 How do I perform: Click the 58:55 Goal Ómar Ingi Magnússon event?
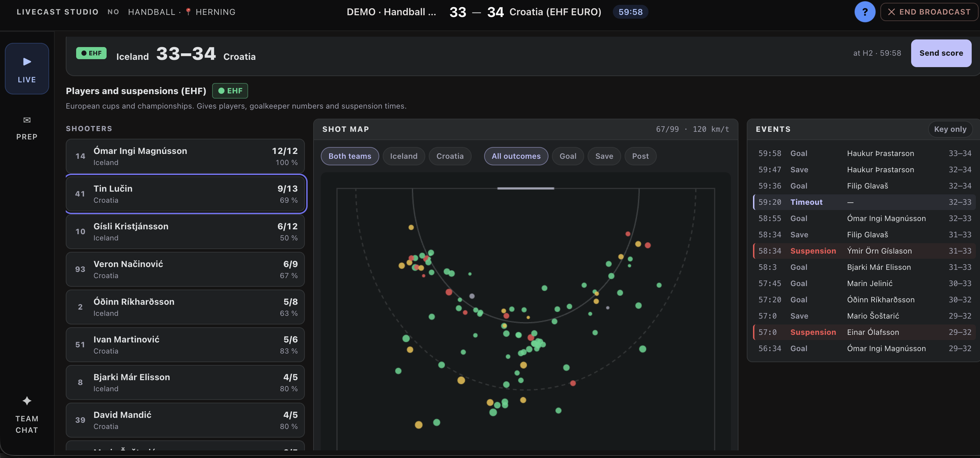865,218
